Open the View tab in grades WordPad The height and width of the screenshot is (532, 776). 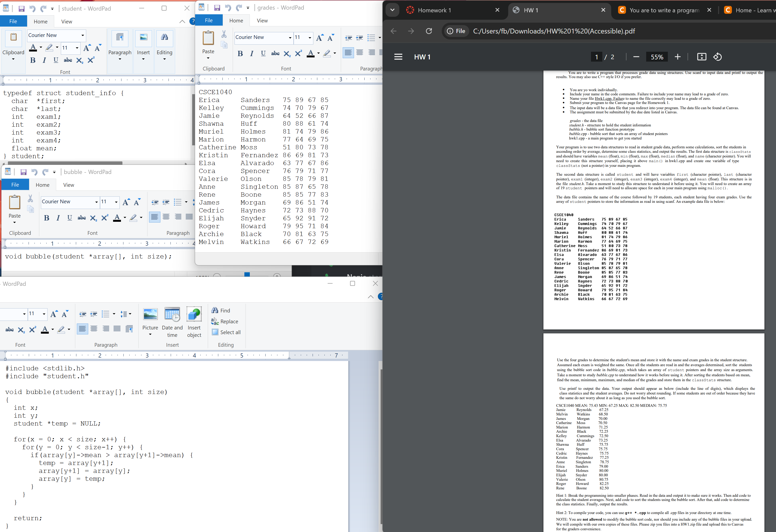coord(262,21)
